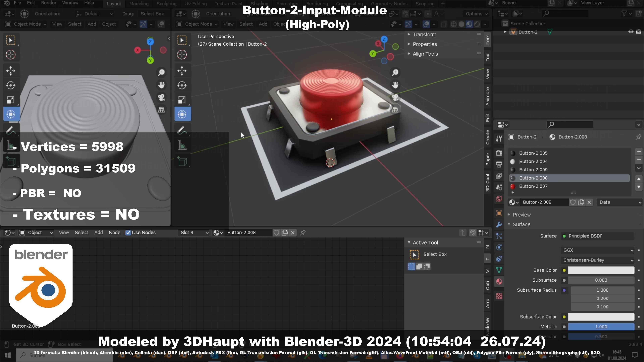Switch to Modeling workspace tab
Screen dimensions: 644x362
(139, 4)
